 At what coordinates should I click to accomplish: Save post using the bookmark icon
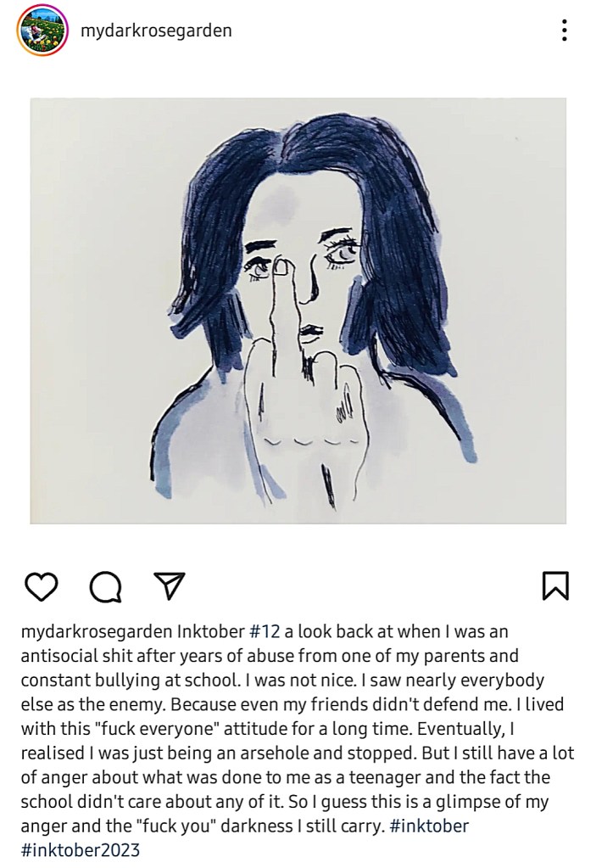pos(555,586)
